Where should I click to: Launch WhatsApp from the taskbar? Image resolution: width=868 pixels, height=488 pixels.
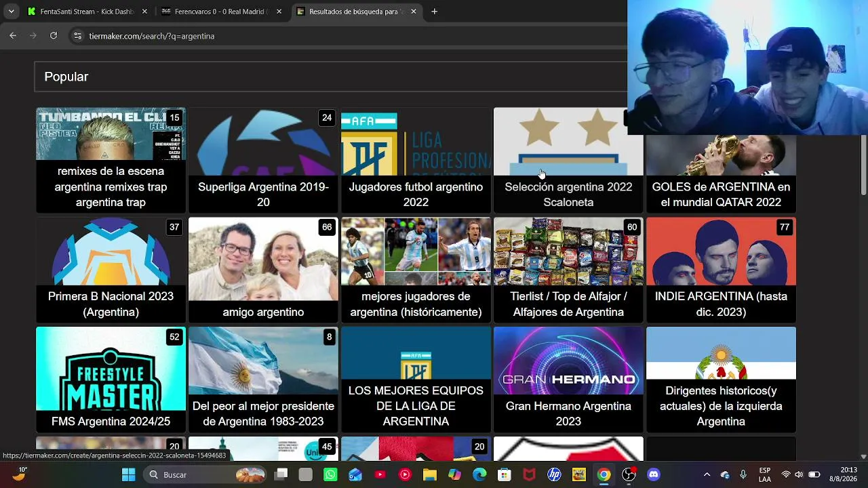tap(330, 474)
